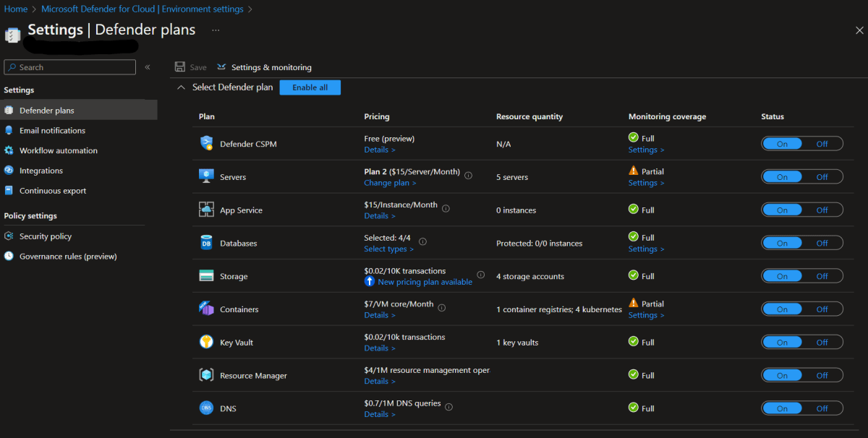Screen dimensions: 868x438
Task: Click the Storage plan icon
Action: tap(206, 276)
